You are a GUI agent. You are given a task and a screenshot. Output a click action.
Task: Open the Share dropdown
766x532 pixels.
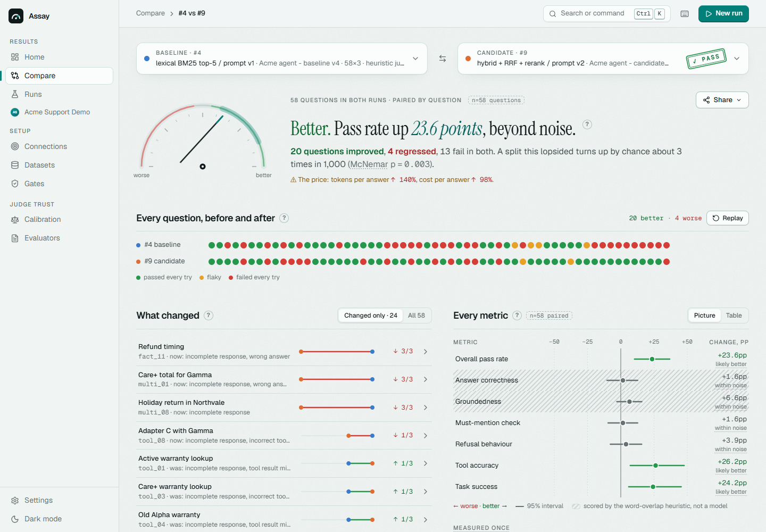click(x=722, y=100)
